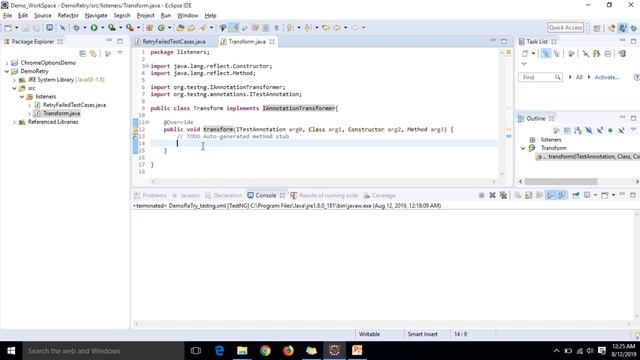Click Collapse All in Package Explorer
The image size is (640, 360).
[82, 53]
